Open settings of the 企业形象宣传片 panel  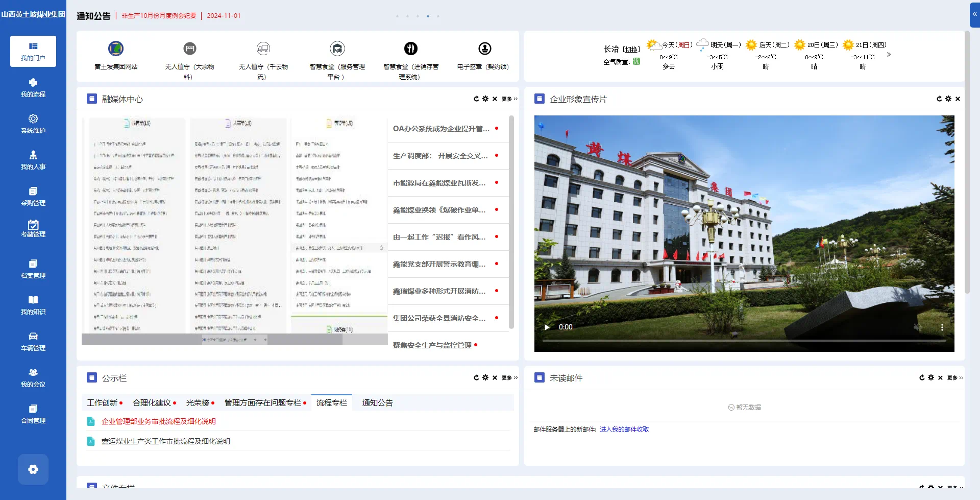948,99
